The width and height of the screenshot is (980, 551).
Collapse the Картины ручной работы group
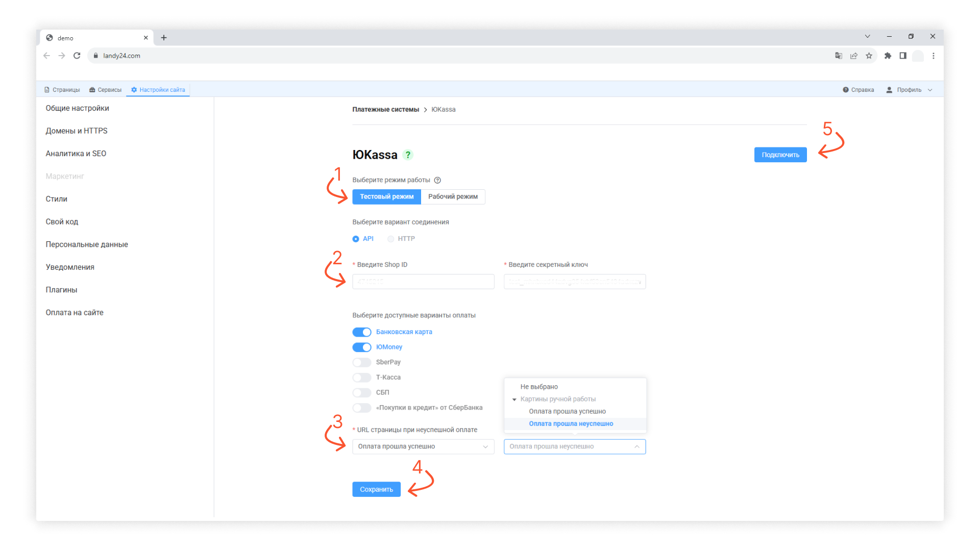tap(514, 399)
